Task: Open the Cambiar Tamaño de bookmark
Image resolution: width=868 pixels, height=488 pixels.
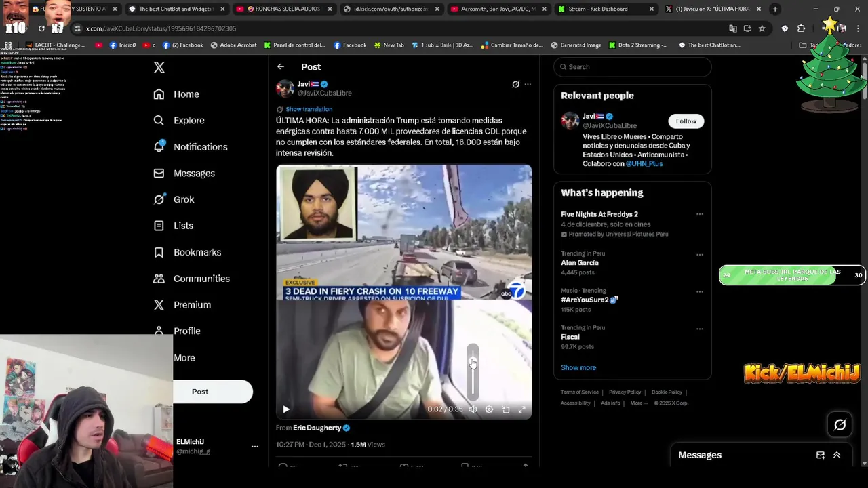Action: point(512,45)
